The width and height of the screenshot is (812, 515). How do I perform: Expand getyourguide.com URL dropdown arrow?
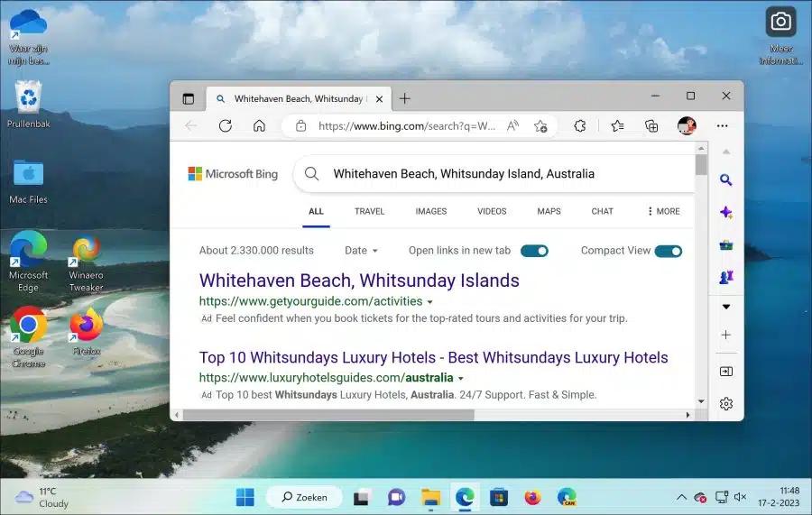pos(429,302)
